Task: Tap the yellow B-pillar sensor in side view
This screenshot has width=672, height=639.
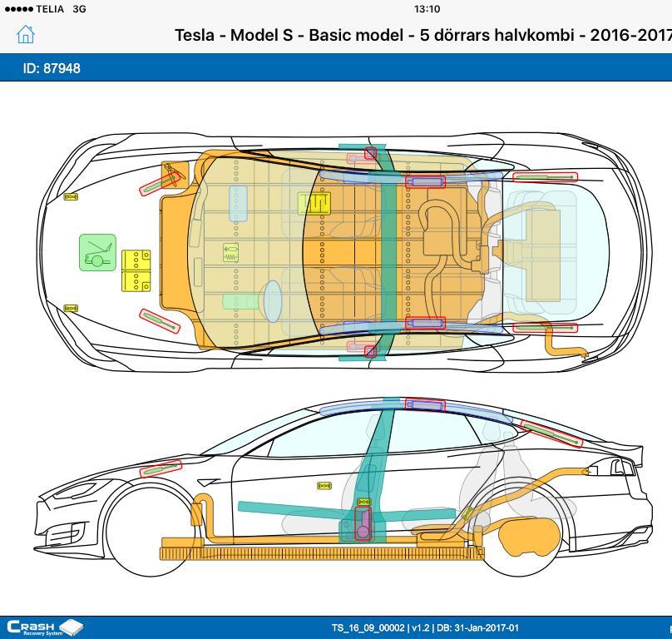Action: [x=363, y=502]
